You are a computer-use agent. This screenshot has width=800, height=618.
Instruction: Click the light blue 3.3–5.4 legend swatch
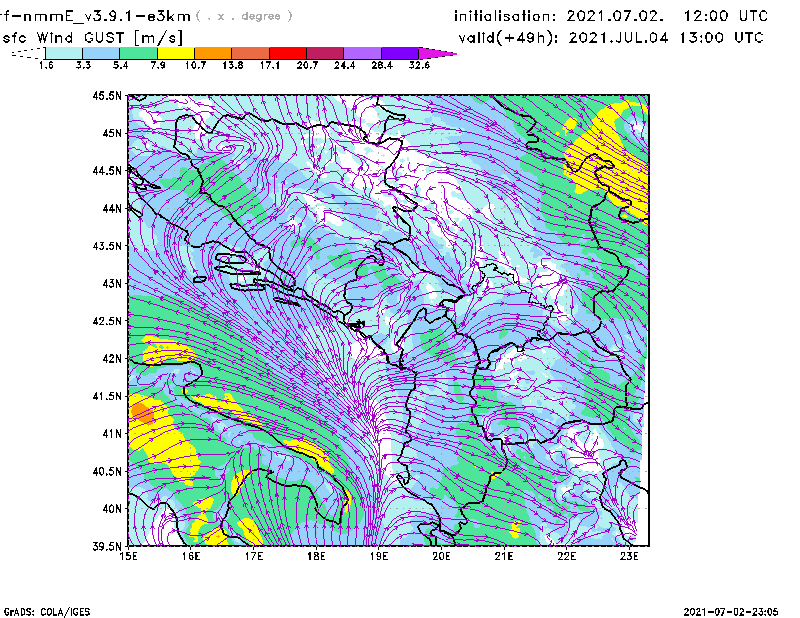tap(101, 53)
